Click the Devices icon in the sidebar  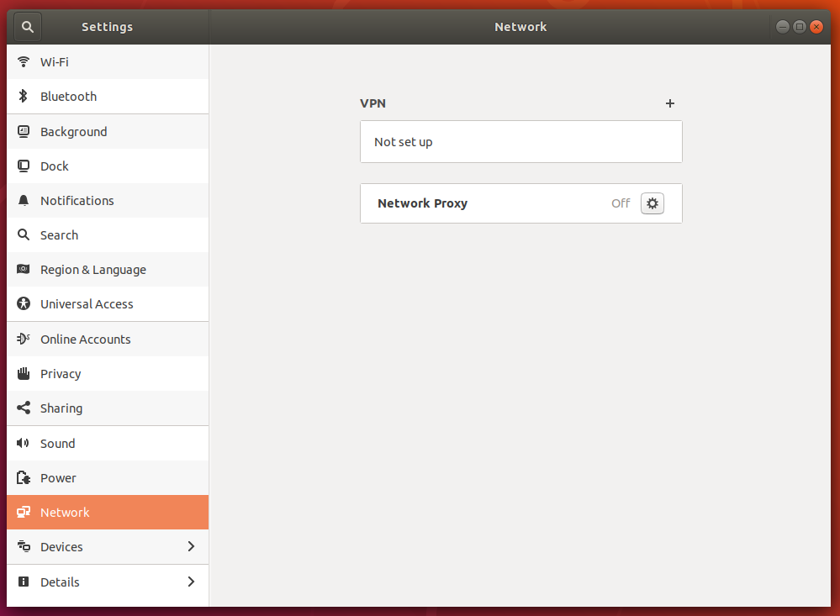24,546
